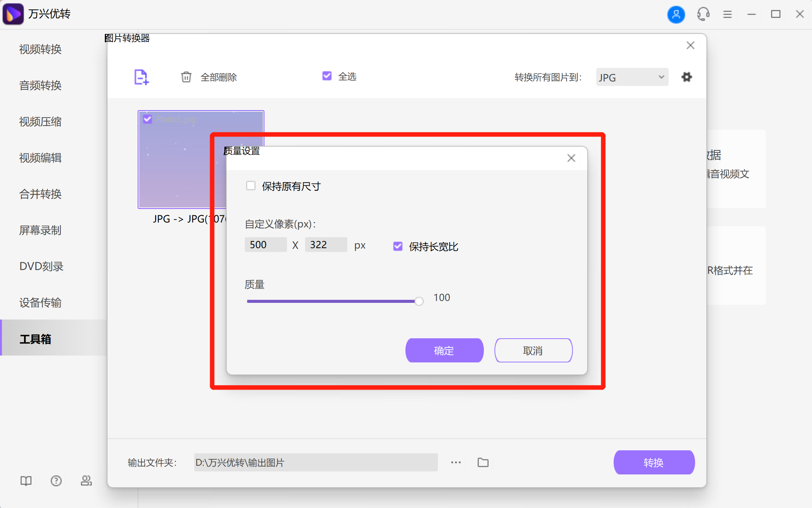Click the folder icon next to output path
The image size is (812, 508).
[x=483, y=462]
